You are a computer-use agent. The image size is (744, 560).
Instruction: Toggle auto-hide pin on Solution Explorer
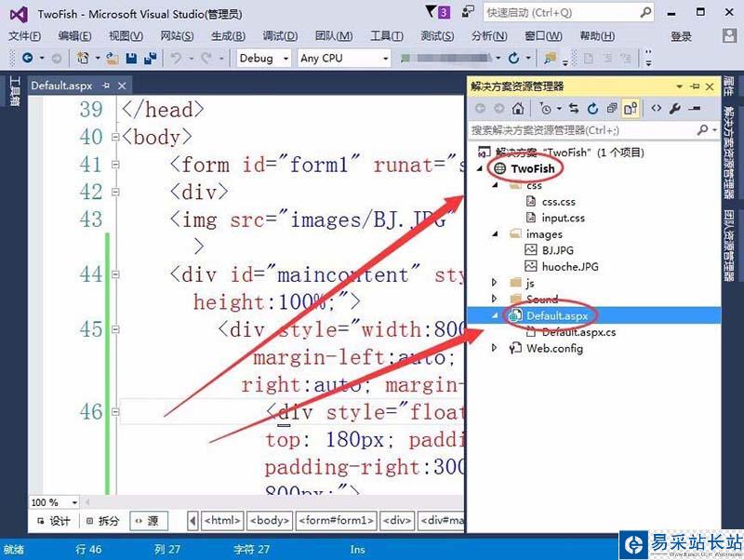click(x=695, y=87)
